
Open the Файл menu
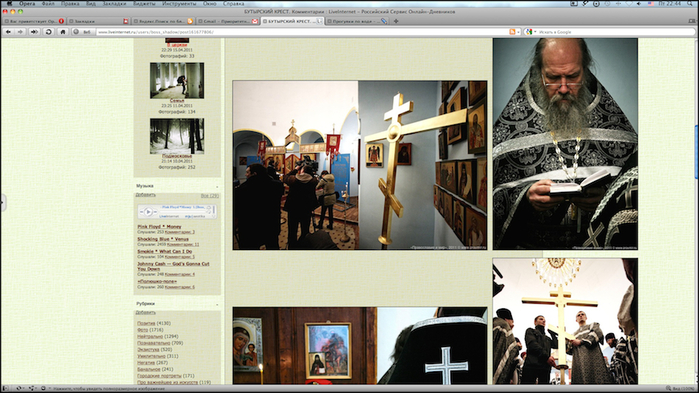48,4
